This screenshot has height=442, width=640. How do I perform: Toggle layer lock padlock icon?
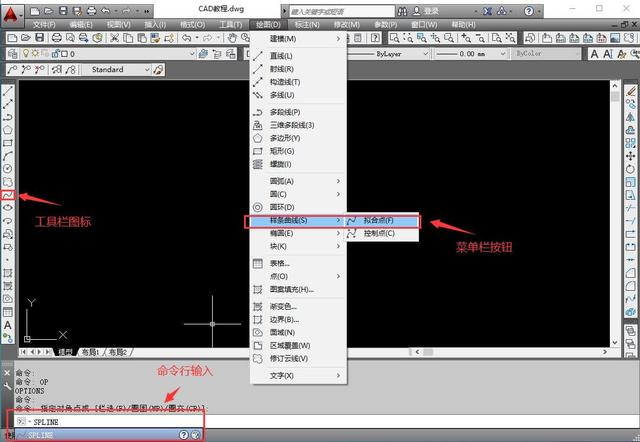(x=54, y=53)
